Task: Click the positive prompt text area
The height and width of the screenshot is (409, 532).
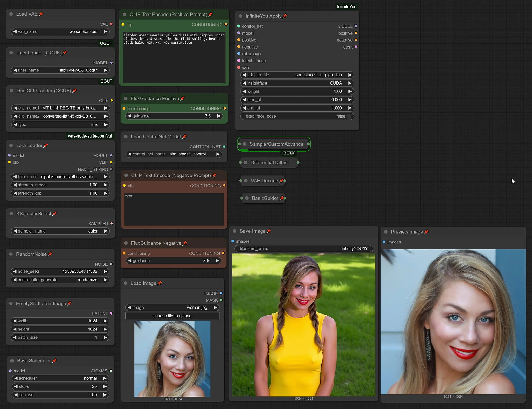Action: click(174, 57)
